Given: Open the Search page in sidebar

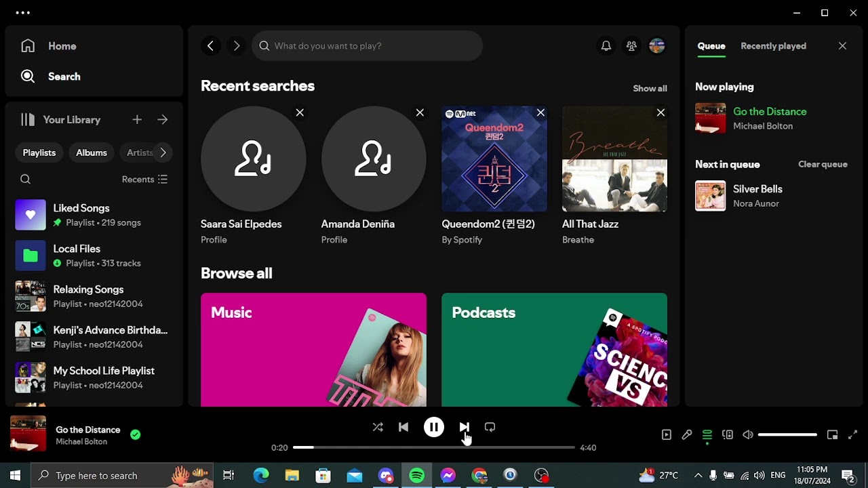Looking at the screenshot, I should click(51, 77).
